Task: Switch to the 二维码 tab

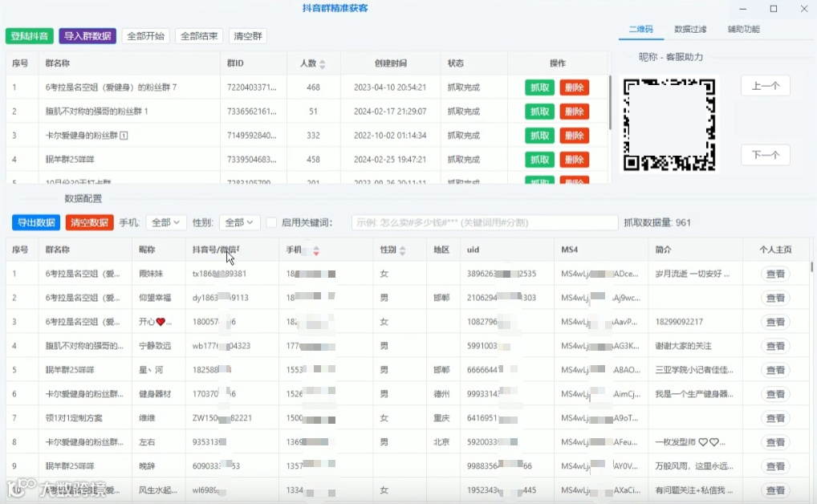Action: pyautogui.click(x=641, y=29)
